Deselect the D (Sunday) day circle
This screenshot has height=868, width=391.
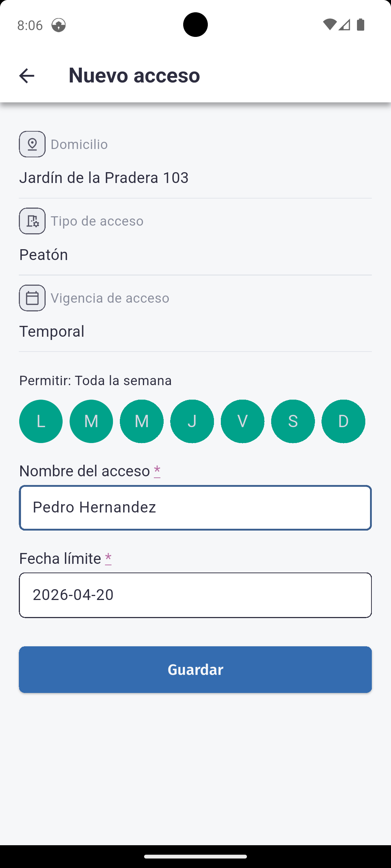click(x=343, y=421)
